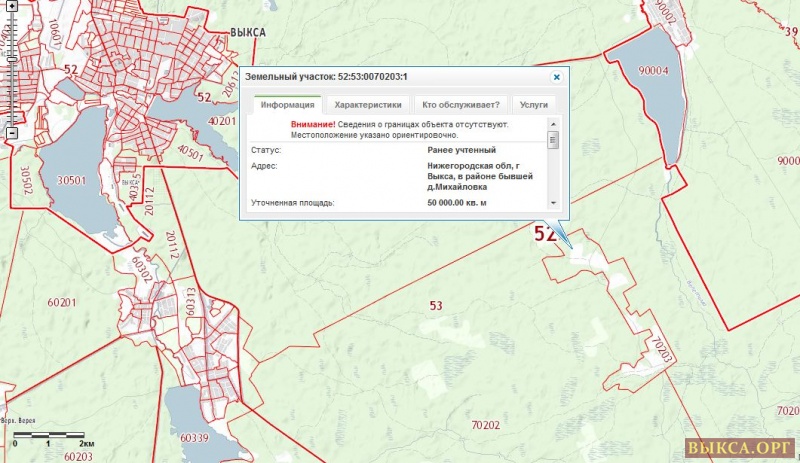This screenshot has height=463, width=800.
Task: Click the zoom in plus button
Action: pyautogui.click(x=10, y=4)
